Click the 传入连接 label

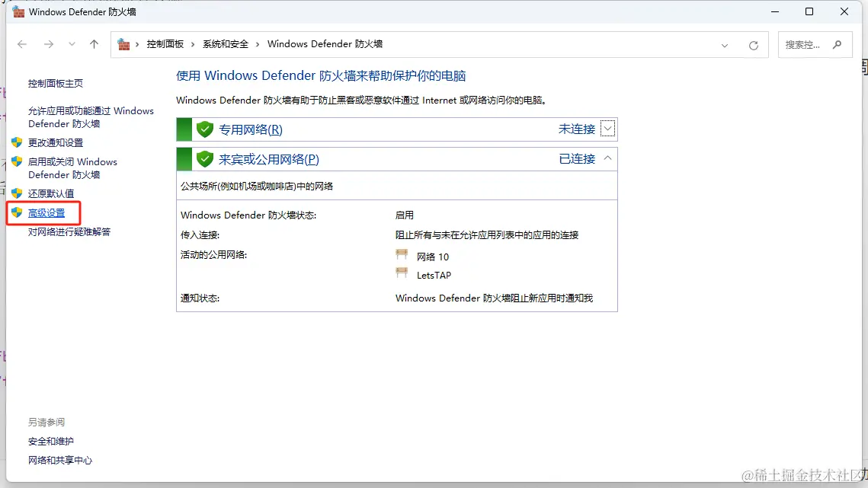pos(200,235)
